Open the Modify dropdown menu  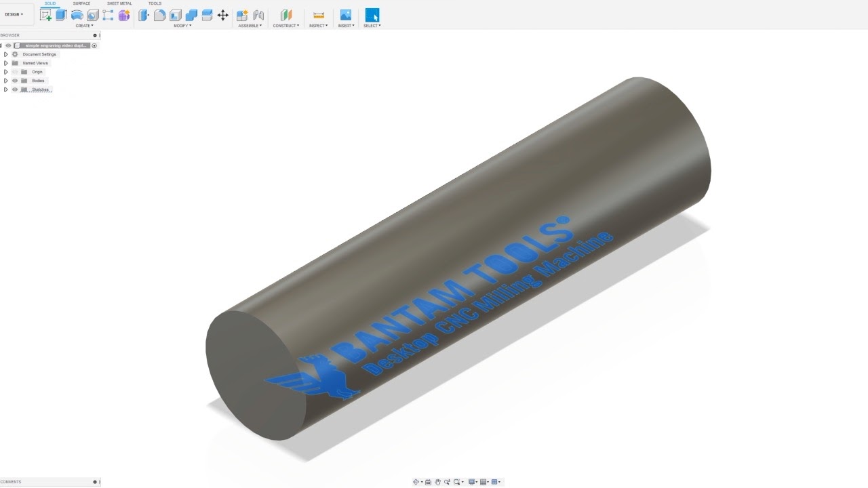pyautogui.click(x=182, y=26)
